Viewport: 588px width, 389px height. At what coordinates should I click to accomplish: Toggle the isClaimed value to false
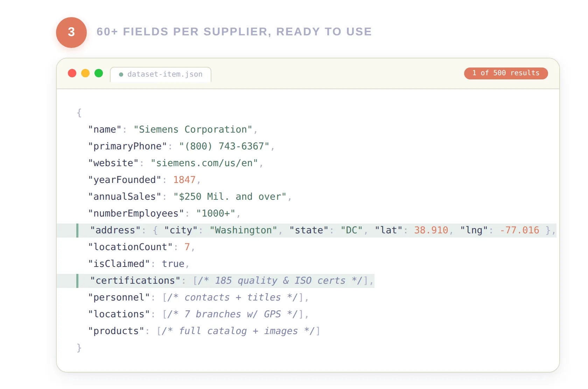pos(173,263)
